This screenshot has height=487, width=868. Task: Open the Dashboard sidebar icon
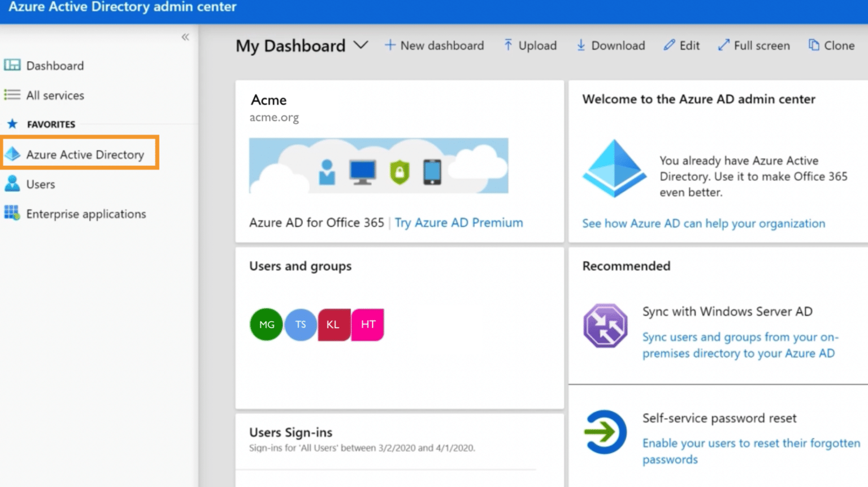click(x=11, y=65)
